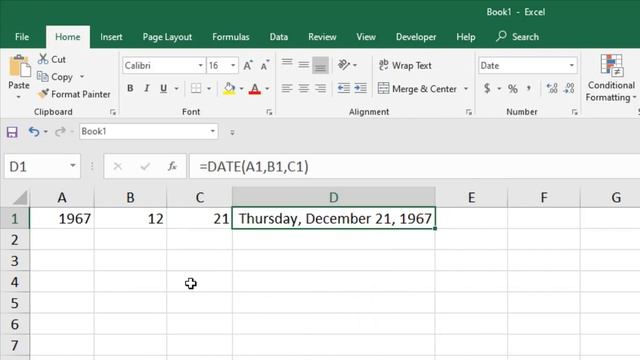The width and height of the screenshot is (640, 360).
Task: Apply yellow fill color bucket
Action: pos(229,89)
